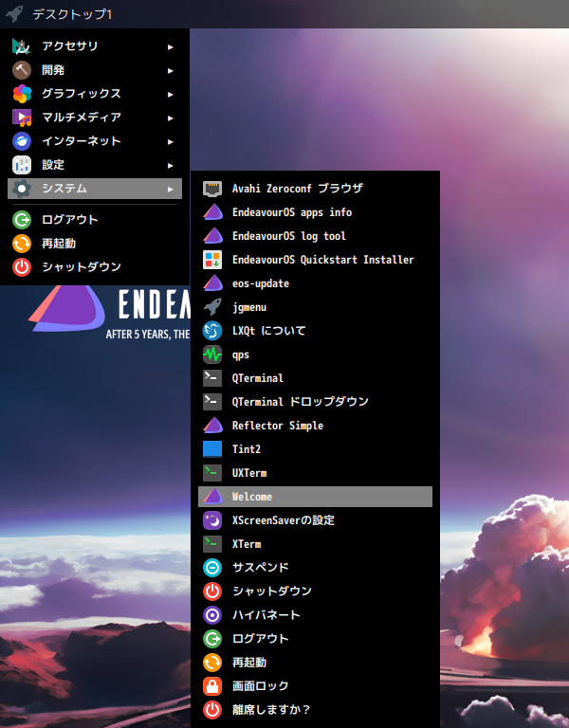Launch UXTerm

[x=315, y=473]
